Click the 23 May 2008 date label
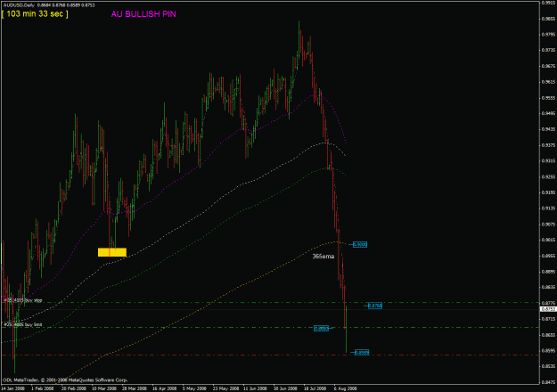Viewport: 557px width, 392px height. click(x=225, y=388)
